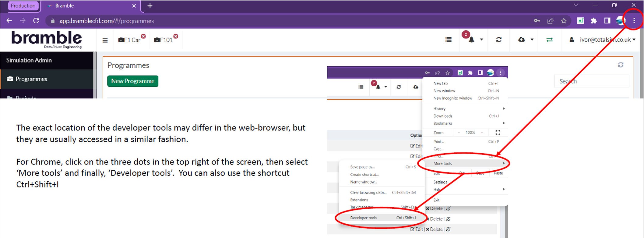Choose Clear browsing data... in inset submenu
The height and width of the screenshot is (238, 644).
pyautogui.click(x=382, y=193)
